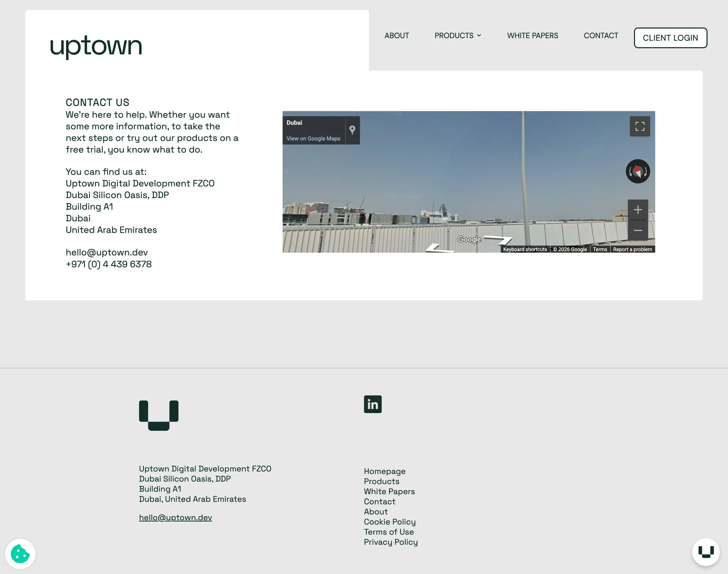Open White Papers footer link
The width and height of the screenshot is (728, 574).
389,492
